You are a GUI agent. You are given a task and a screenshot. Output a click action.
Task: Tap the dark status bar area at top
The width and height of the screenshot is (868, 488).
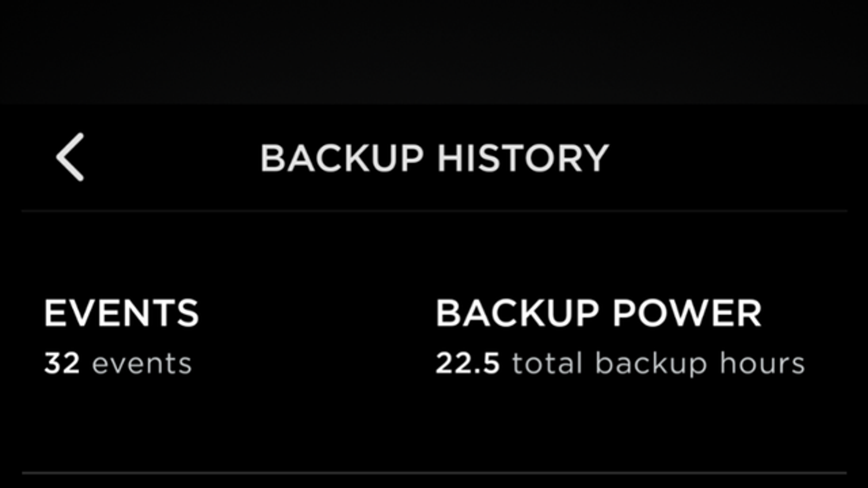434,52
